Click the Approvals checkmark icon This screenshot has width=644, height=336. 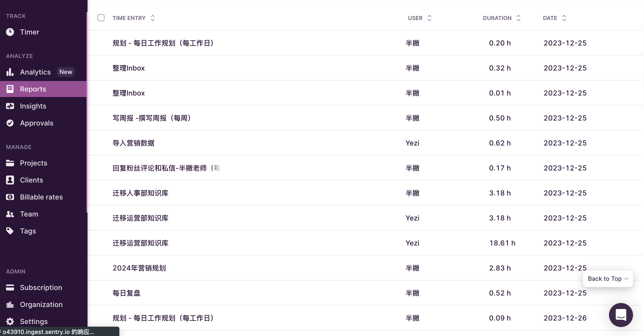(10, 123)
